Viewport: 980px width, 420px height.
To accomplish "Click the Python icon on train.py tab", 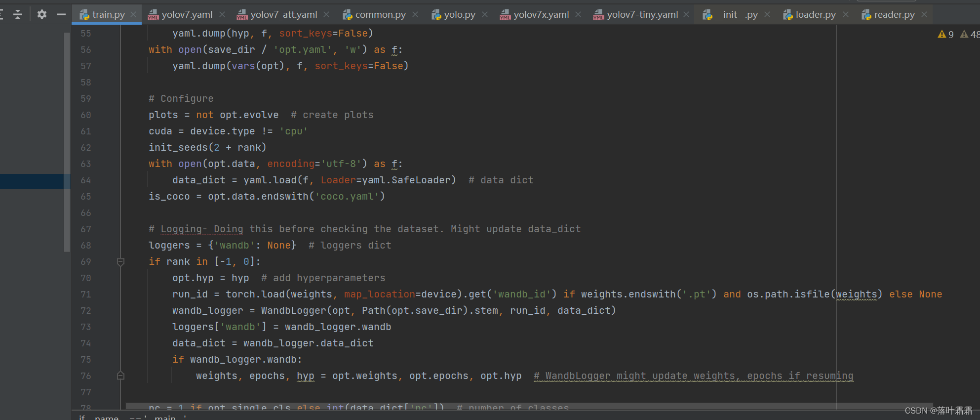I will tap(84, 15).
